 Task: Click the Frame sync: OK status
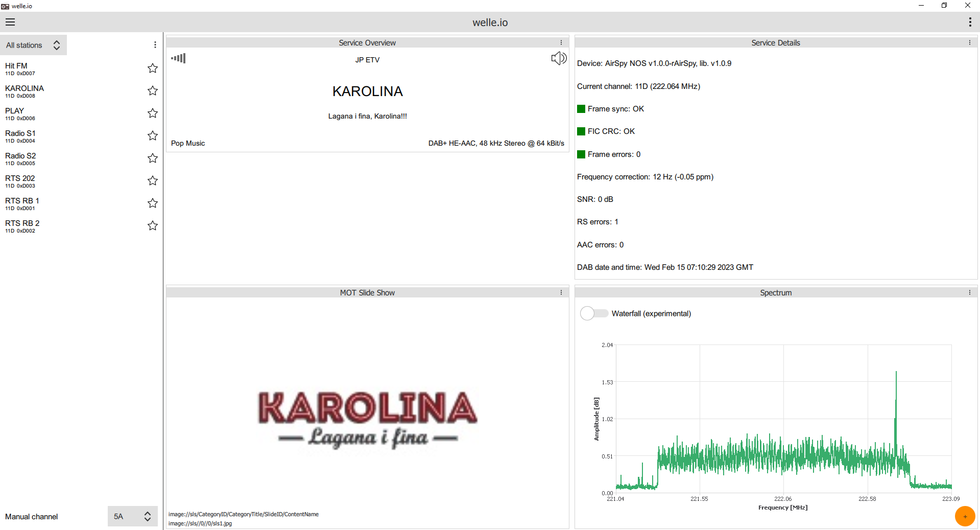coord(611,109)
